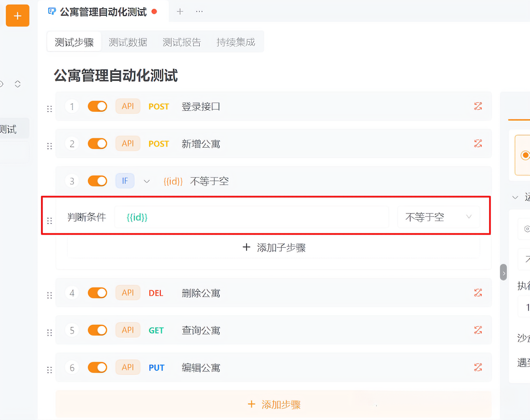530x420 pixels.
Task: Click the orange plus new item button
Action: pyautogui.click(x=18, y=16)
